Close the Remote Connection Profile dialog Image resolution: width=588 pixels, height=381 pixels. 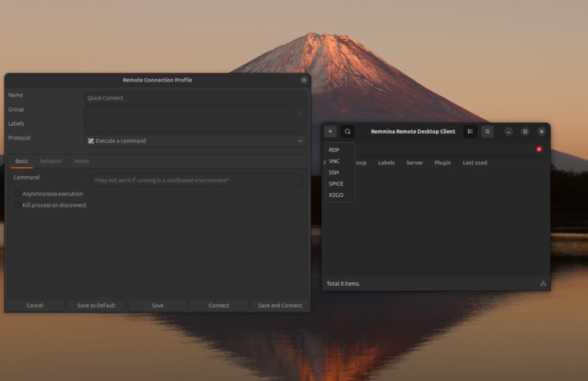304,80
